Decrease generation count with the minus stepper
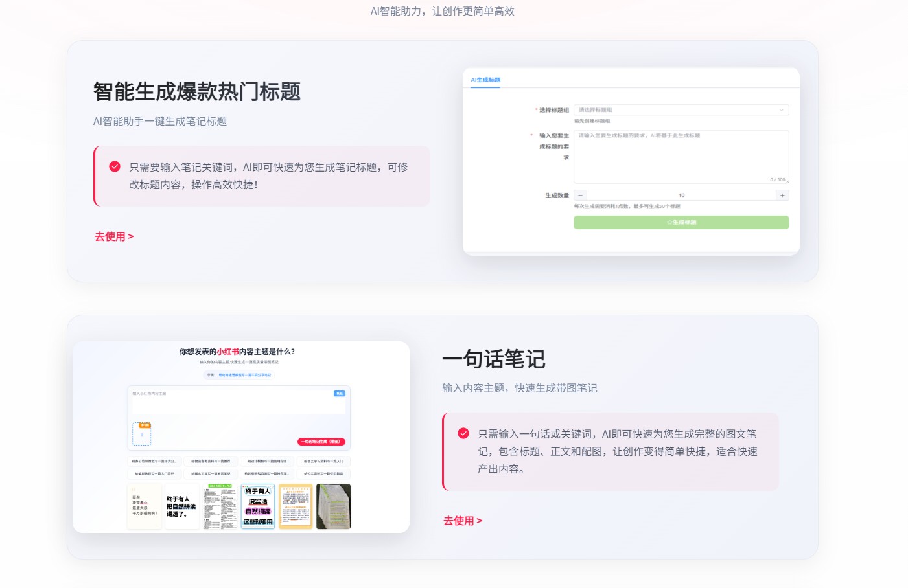908x588 pixels. coord(579,195)
